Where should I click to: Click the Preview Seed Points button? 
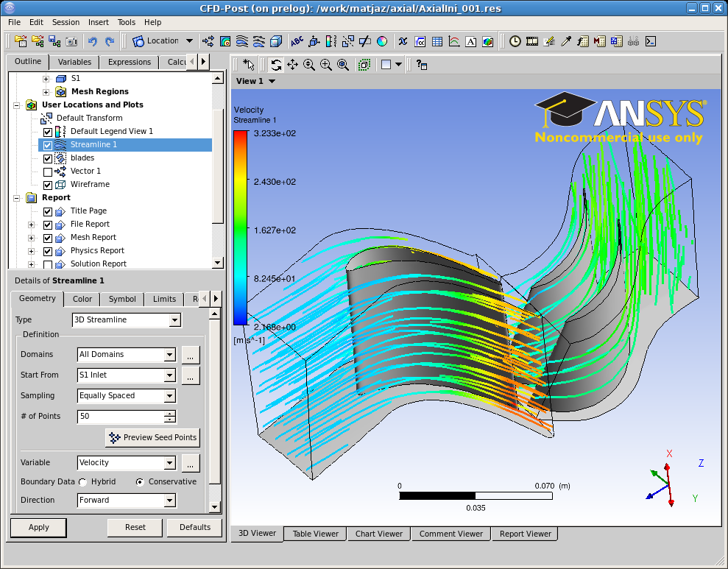tap(152, 437)
